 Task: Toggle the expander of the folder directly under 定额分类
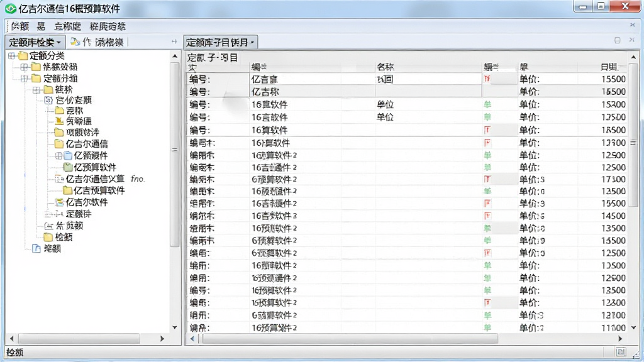[x=25, y=67]
